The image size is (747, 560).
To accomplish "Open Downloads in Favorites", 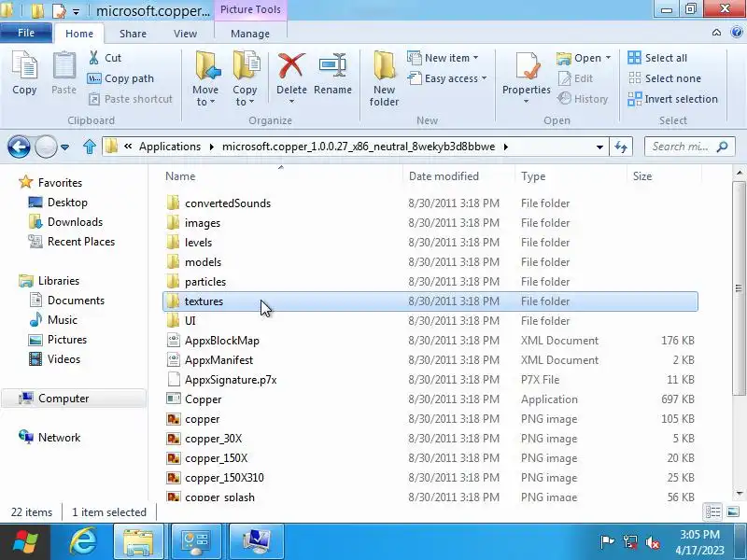I will (x=65, y=222).
